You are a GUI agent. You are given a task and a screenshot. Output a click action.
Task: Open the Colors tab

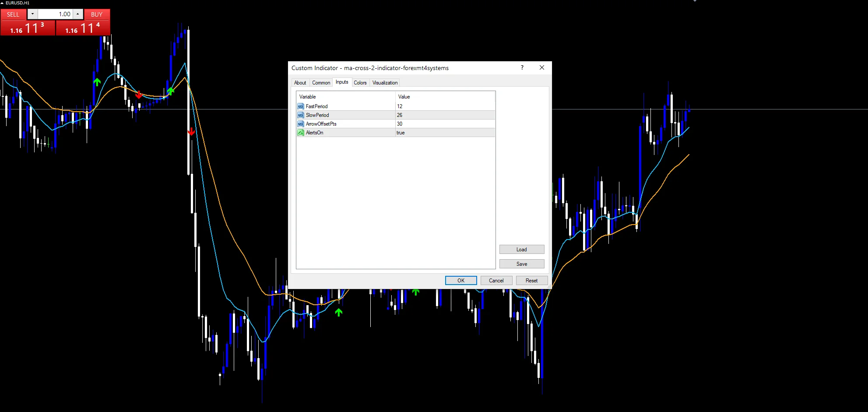tap(360, 83)
